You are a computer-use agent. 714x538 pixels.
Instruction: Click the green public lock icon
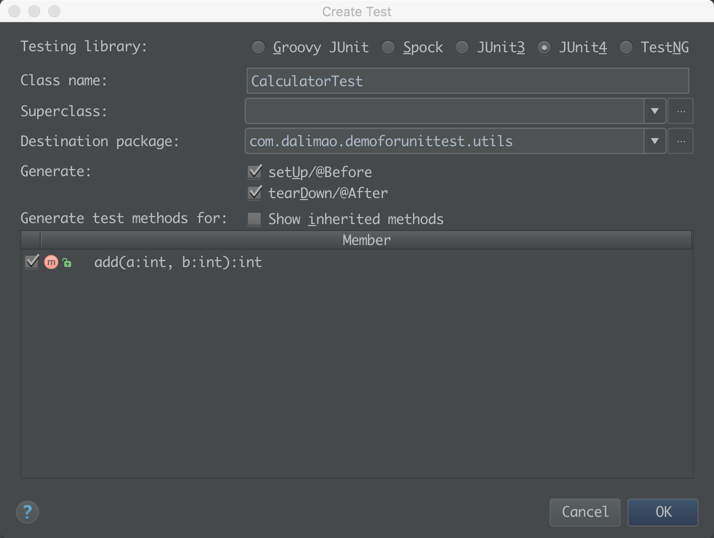(x=67, y=263)
